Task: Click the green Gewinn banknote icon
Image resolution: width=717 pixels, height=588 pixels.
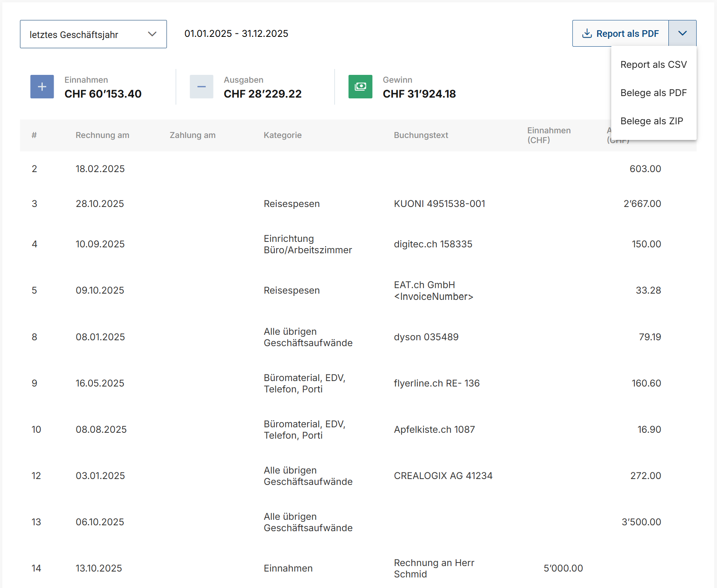Action: coord(360,87)
